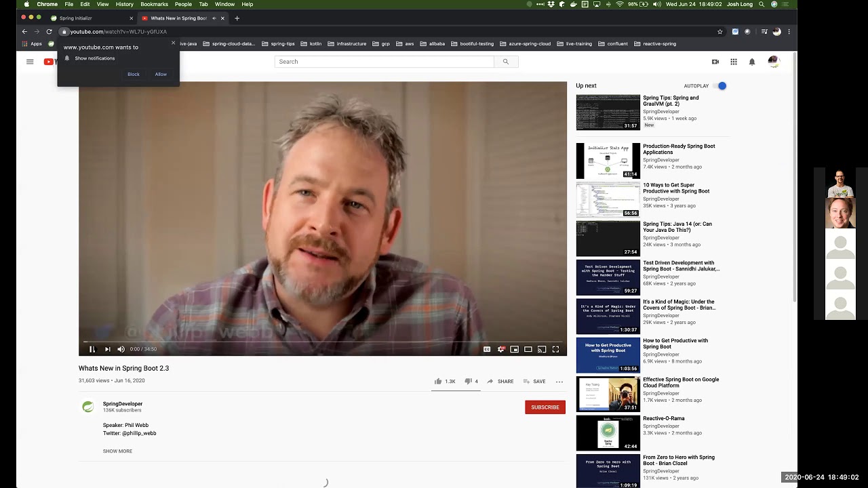Reload the current page
Image resolution: width=868 pixels, height=488 pixels.
coord(49,32)
